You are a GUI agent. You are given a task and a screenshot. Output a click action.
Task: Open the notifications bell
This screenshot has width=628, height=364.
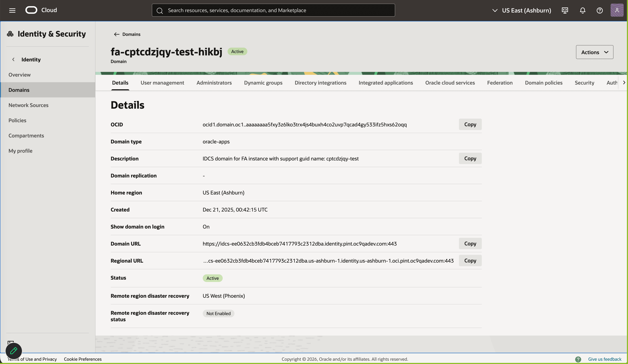point(582,11)
